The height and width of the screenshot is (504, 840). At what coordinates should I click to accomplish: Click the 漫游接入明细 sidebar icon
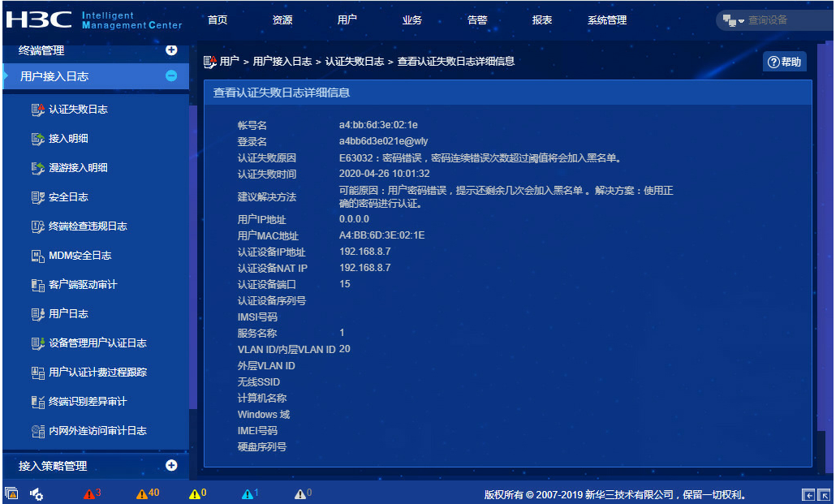tap(37, 168)
